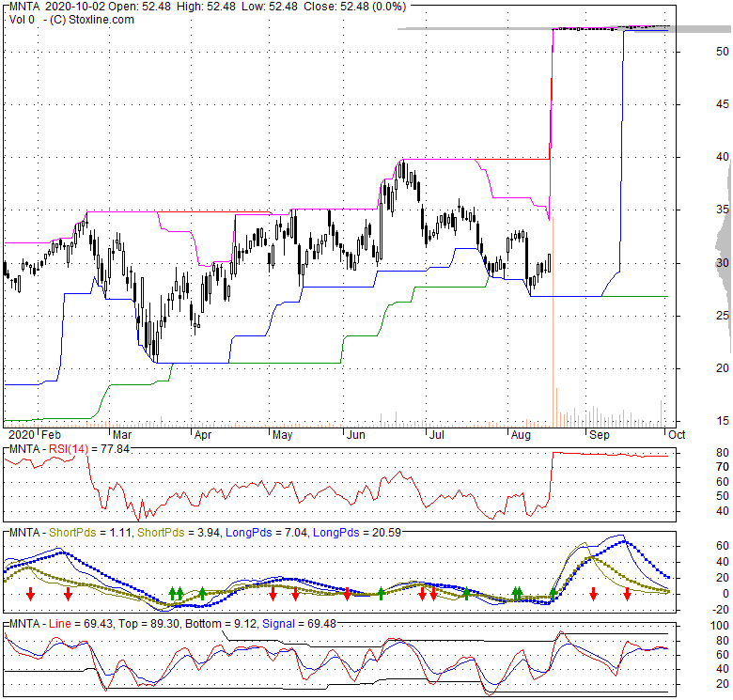Click the -20 level on ShortPds panel axis

tap(720, 610)
